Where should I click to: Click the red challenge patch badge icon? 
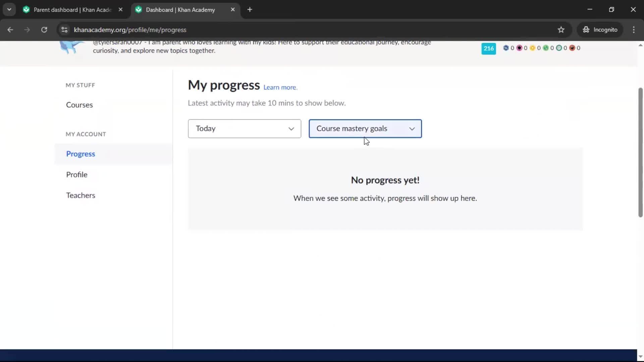click(x=572, y=48)
